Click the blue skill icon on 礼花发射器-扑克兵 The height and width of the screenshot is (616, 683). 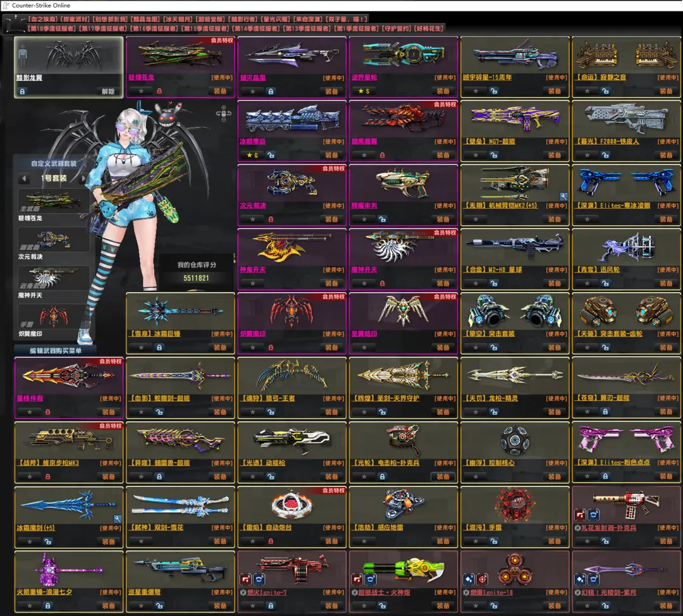pyautogui.click(x=593, y=515)
